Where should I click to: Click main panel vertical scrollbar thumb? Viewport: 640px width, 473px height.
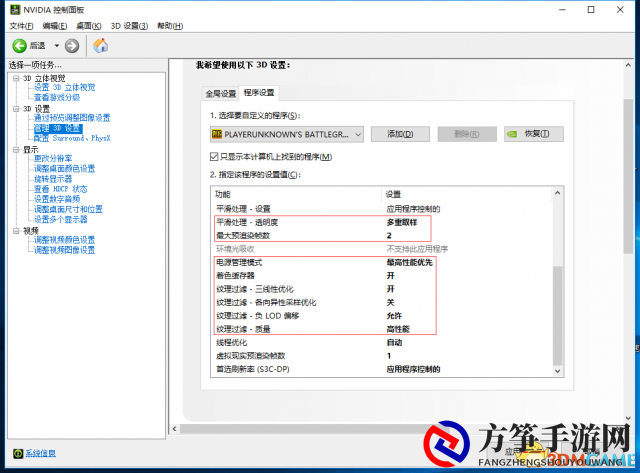pos(628,176)
